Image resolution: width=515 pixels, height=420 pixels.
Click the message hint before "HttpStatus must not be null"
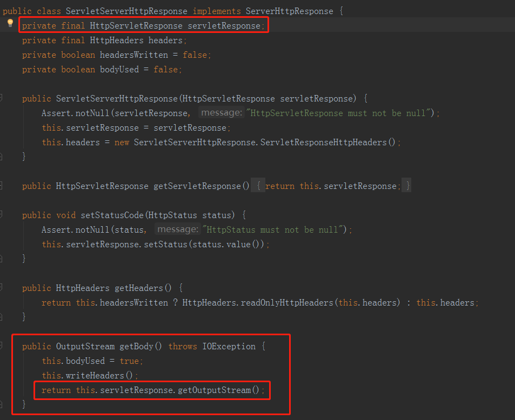(177, 229)
